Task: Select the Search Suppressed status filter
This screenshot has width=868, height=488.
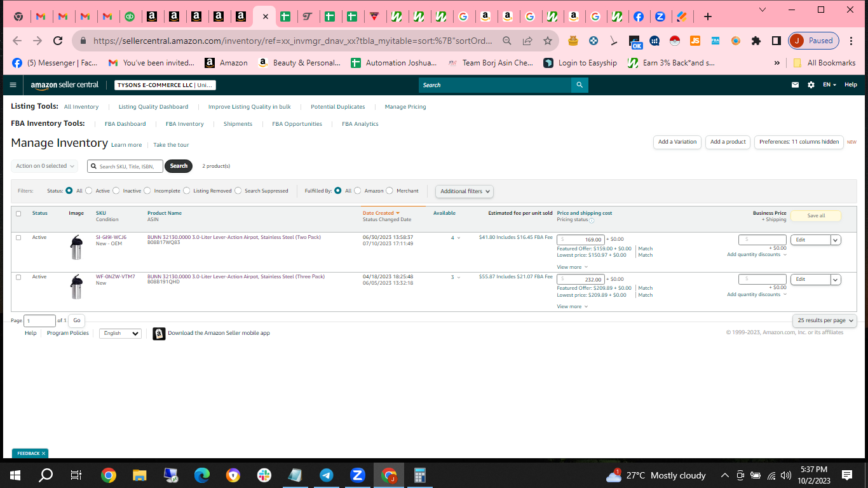Action: click(238, 191)
